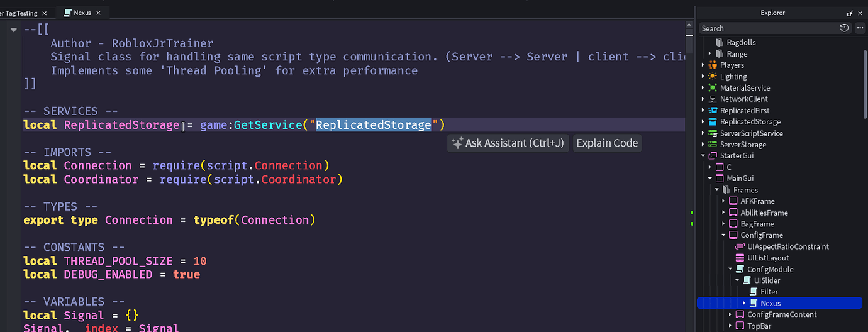
Task: Fold the header comment block arrow
Action: point(14,30)
